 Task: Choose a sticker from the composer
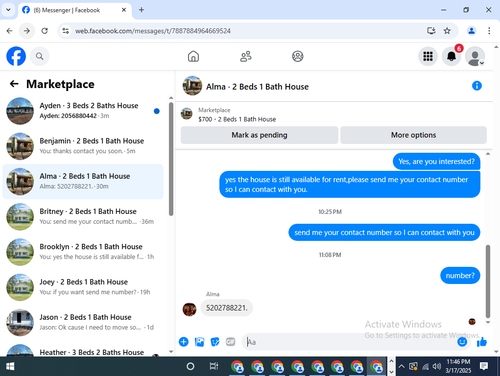coord(215,342)
